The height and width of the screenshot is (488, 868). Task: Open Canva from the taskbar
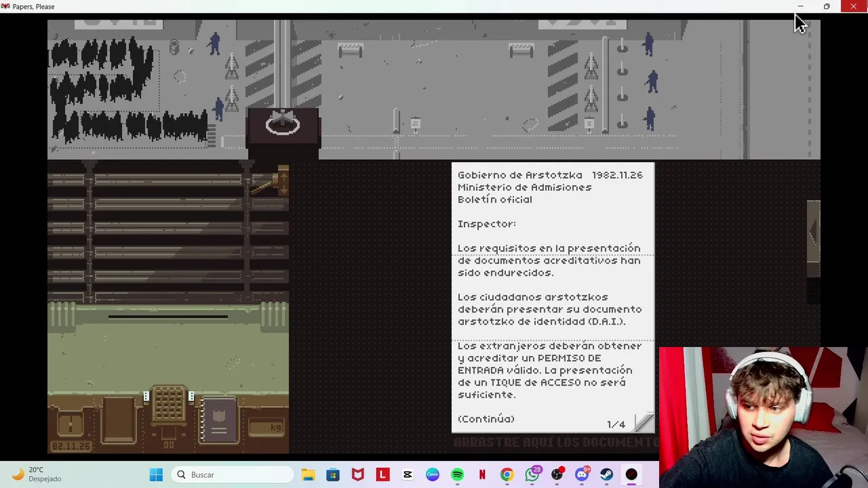(433, 475)
